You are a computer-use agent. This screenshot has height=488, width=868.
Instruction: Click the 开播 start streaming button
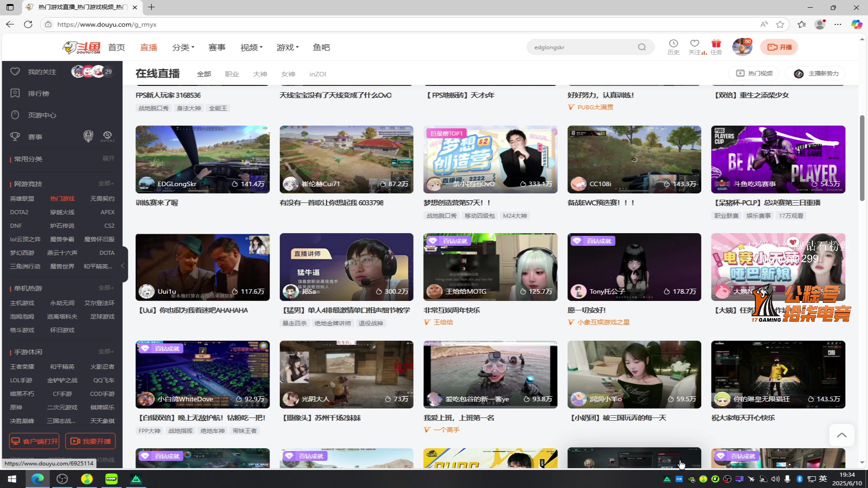tap(779, 47)
